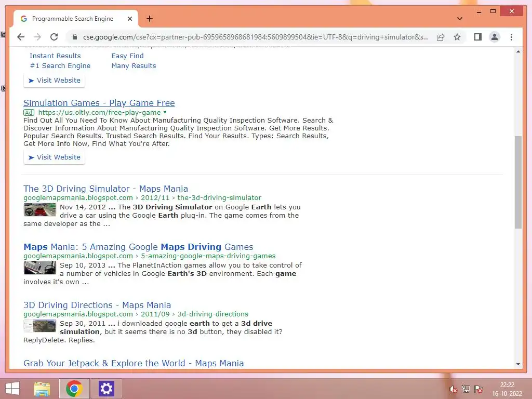
Task: Close the Programmable Search Engine tab
Action: (129, 19)
